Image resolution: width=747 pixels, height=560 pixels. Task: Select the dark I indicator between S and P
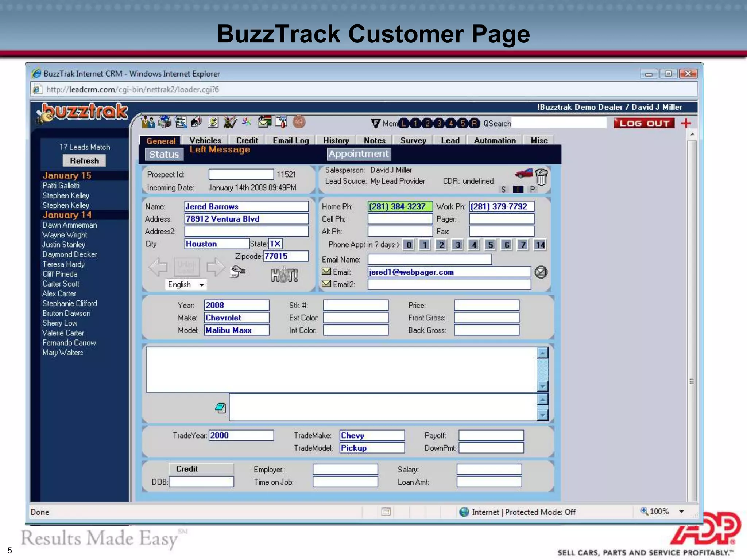[518, 189]
